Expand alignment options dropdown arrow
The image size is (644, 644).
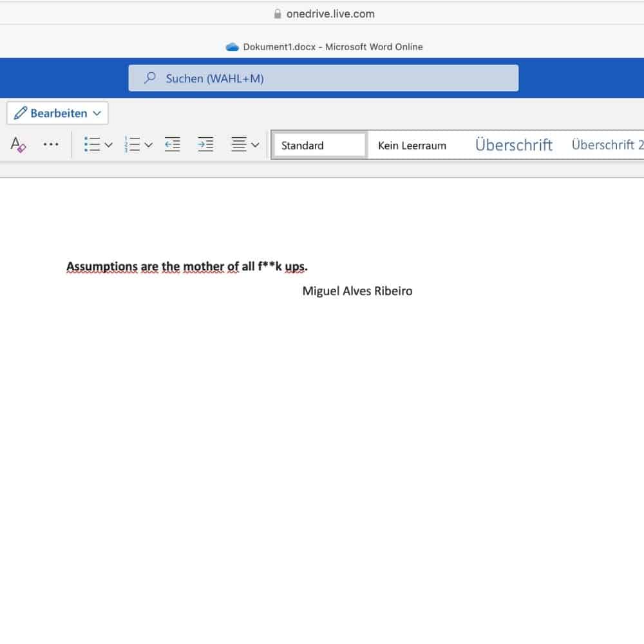tap(255, 144)
